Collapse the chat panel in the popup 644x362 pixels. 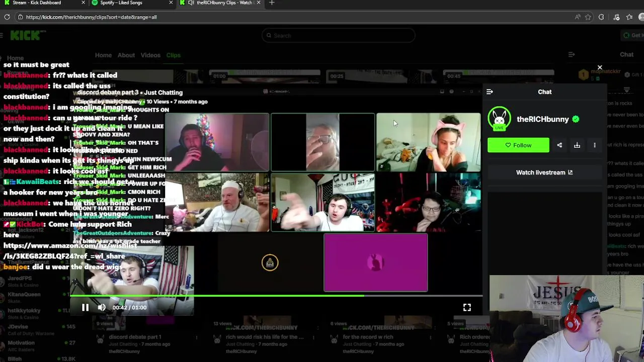[x=490, y=92]
